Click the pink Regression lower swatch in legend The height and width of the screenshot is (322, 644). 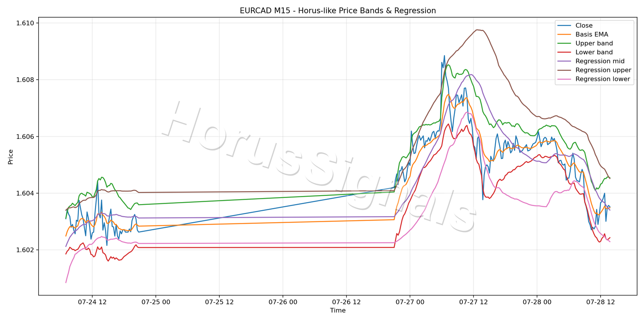pos(564,79)
